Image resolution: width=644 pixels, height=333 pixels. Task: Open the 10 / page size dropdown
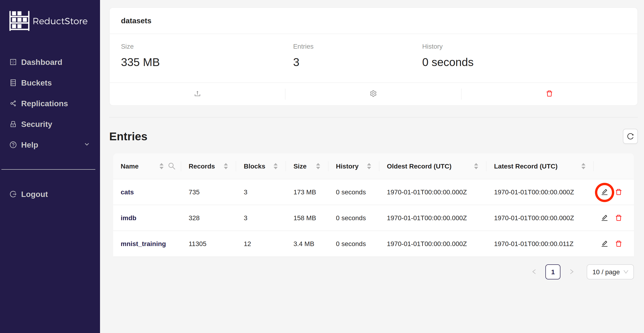point(610,272)
